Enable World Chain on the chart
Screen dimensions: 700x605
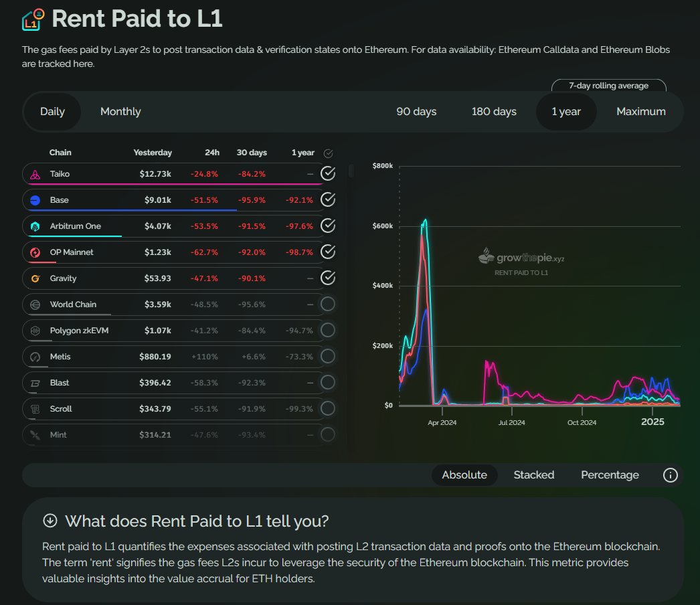pyautogui.click(x=328, y=304)
